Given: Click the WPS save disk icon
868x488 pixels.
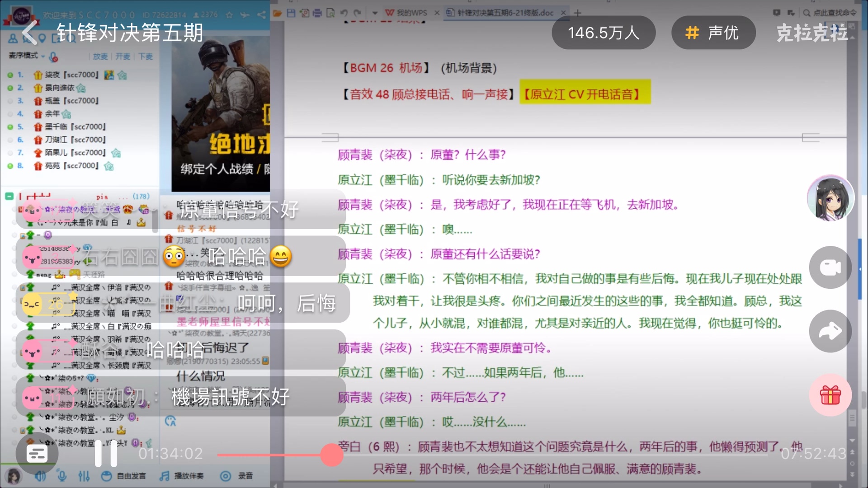Looking at the screenshot, I should 291,13.
